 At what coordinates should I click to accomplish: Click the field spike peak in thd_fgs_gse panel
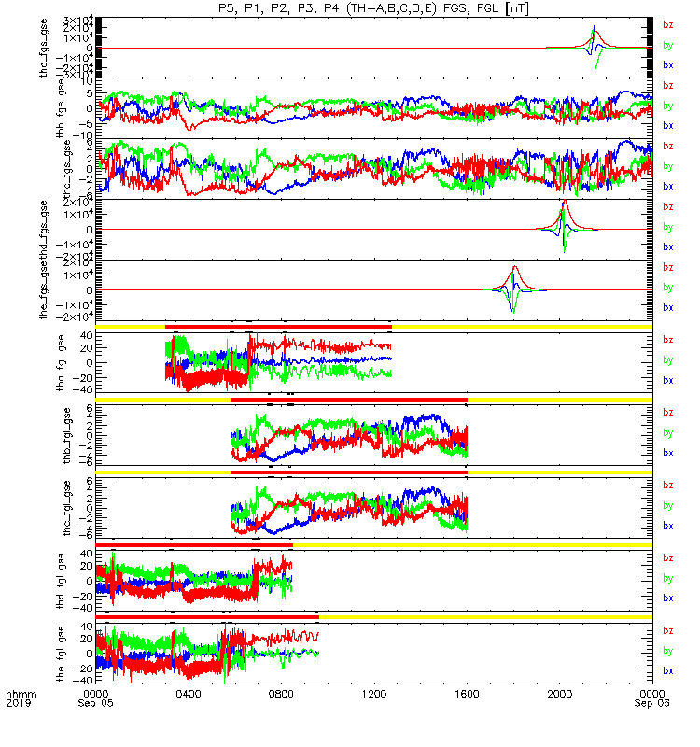pos(565,202)
